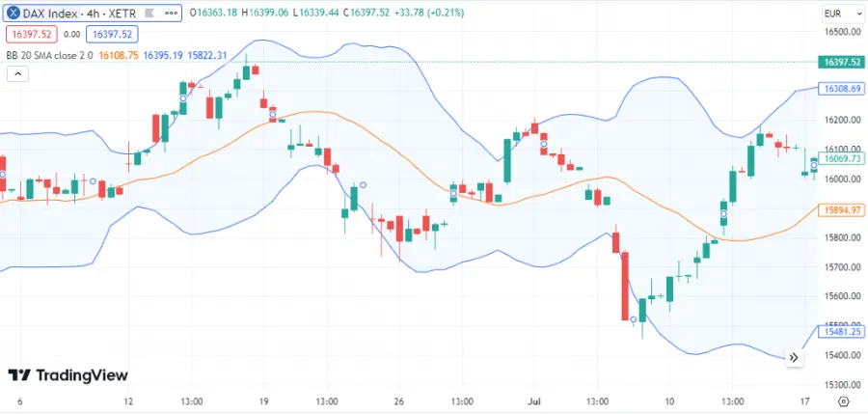Click the TradingView logo
868x414 pixels.
[68, 375]
